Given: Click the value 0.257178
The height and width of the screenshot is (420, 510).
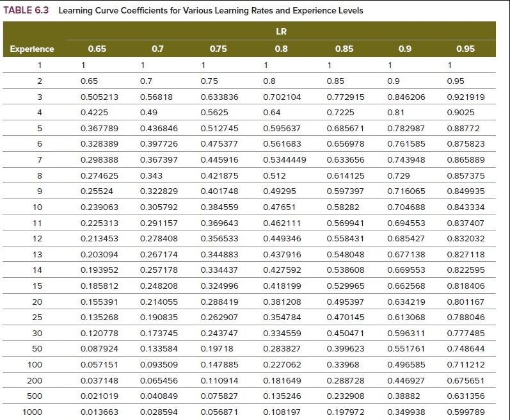Looking at the screenshot, I should coord(159,270).
